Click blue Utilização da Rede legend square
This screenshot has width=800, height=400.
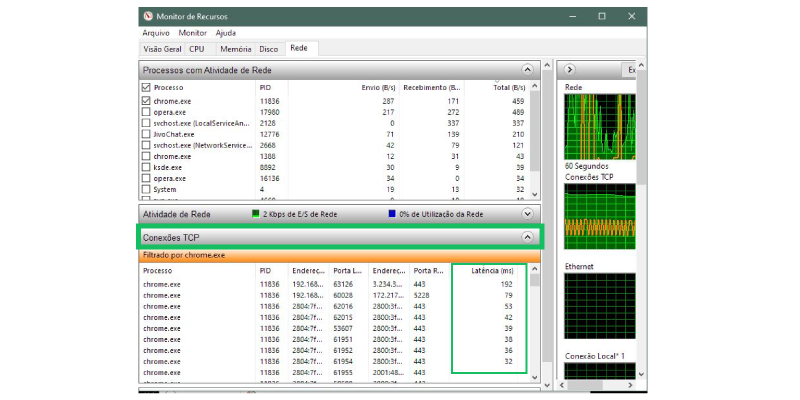(391, 213)
